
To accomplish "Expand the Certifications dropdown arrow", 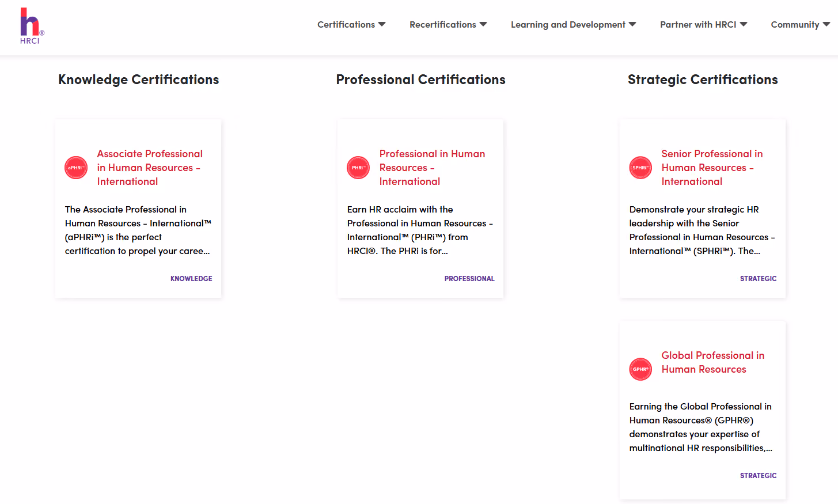I will click(x=382, y=24).
